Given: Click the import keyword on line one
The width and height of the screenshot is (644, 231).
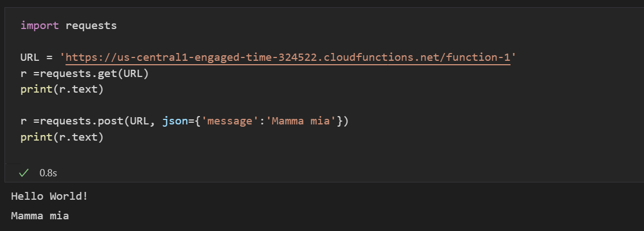Looking at the screenshot, I should (39, 25).
